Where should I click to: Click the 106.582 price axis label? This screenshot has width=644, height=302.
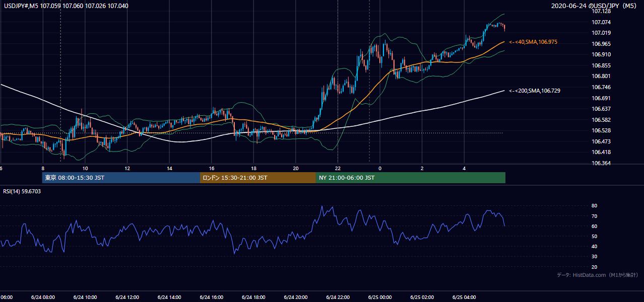point(602,120)
